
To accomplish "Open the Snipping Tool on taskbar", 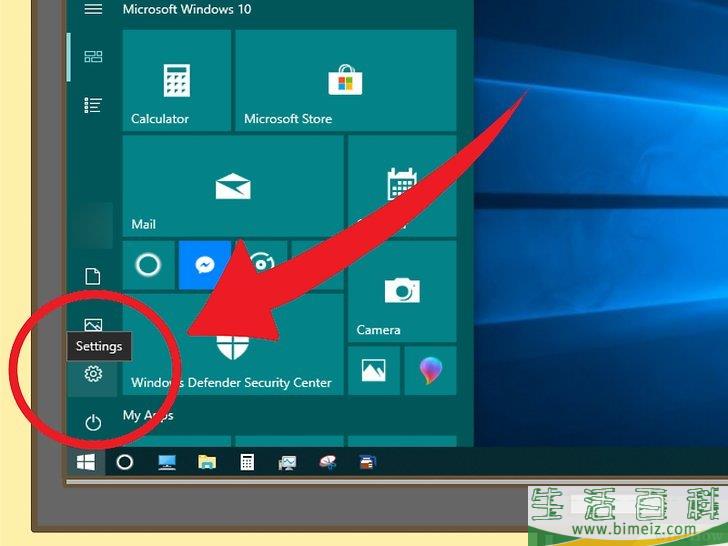I will coord(328,462).
